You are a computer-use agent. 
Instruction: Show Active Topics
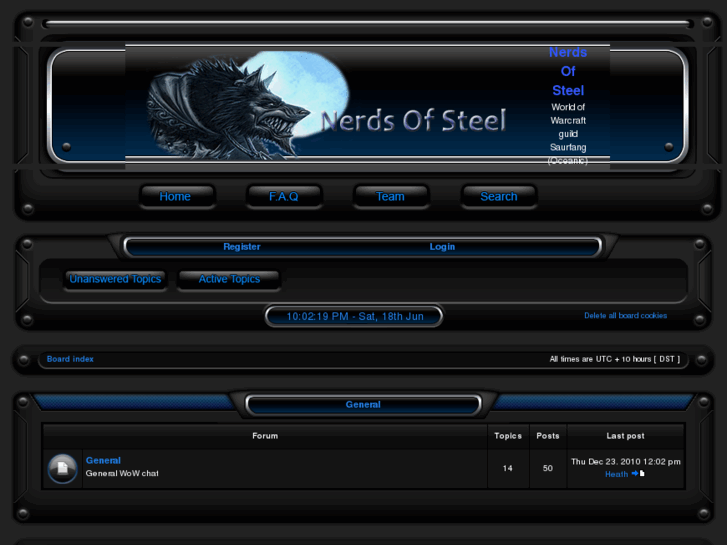click(230, 279)
